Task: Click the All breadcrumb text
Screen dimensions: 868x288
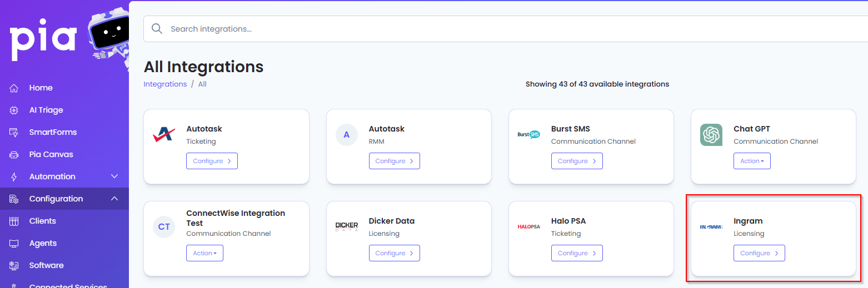Action: pos(202,84)
